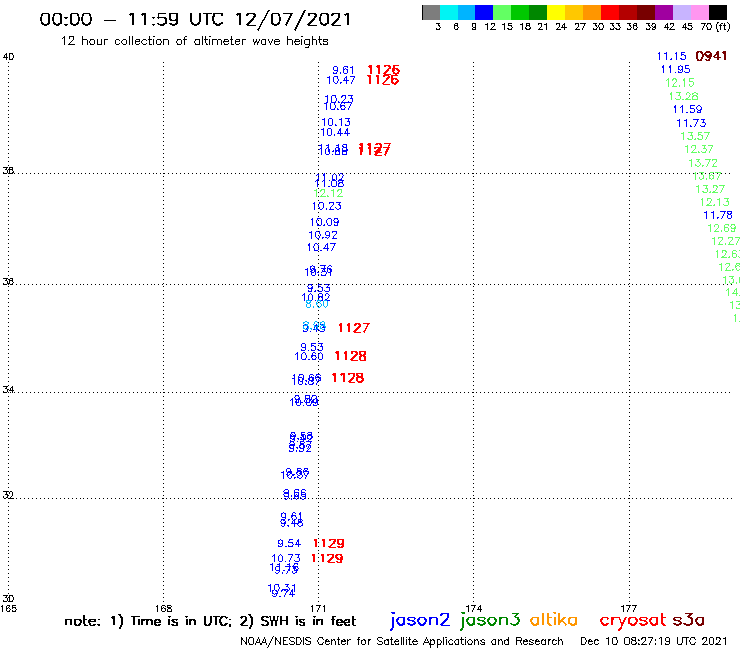Click the red 'cryosat' label

[x=632, y=620]
